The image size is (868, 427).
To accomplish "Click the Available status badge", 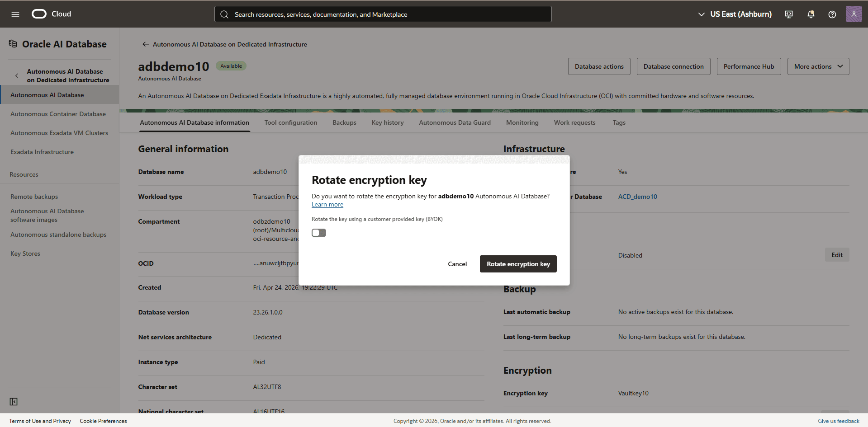I will click(x=231, y=66).
